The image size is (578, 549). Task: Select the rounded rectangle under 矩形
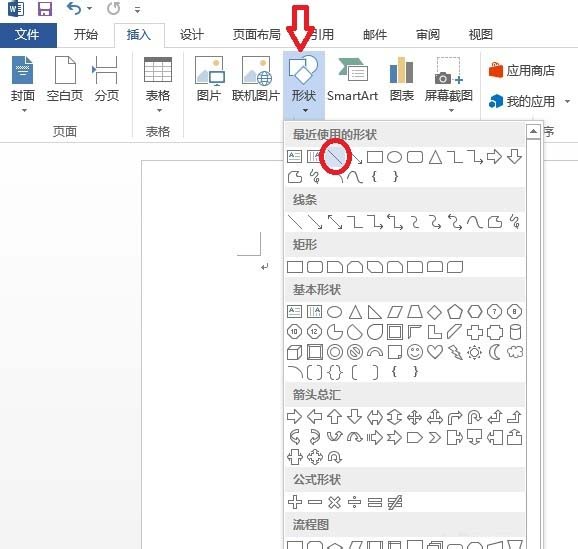click(x=314, y=267)
